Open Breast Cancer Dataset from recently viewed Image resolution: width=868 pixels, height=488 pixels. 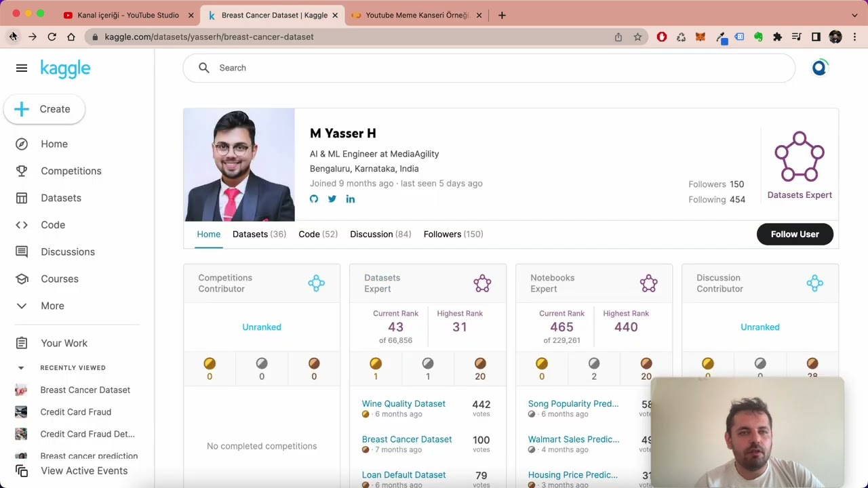(x=85, y=390)
